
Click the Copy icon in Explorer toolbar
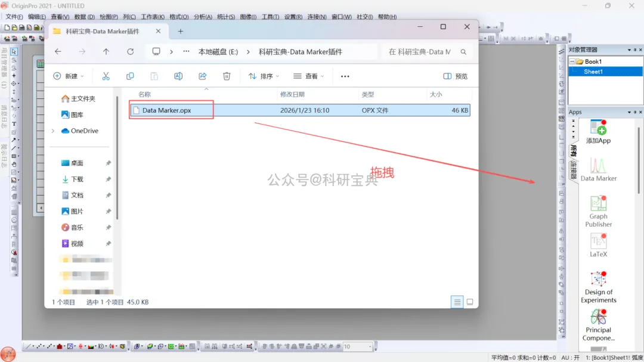(130, 76)
